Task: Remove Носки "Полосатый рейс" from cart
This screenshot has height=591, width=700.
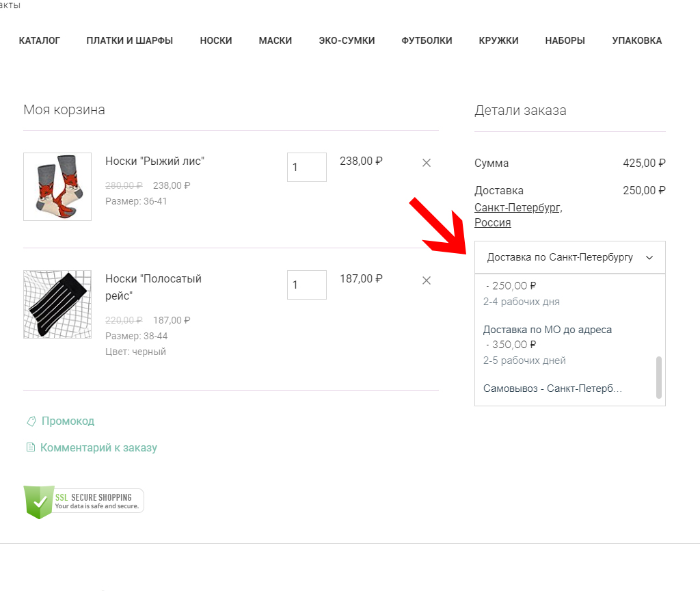Action: 427,280
